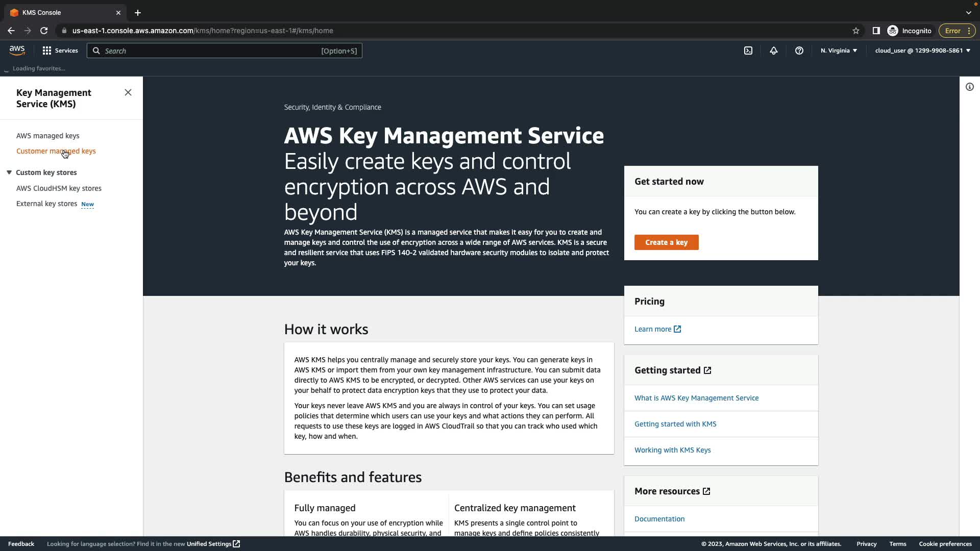Go to Customer managed keys
This screenshot has width=980, height=551.
56,151
